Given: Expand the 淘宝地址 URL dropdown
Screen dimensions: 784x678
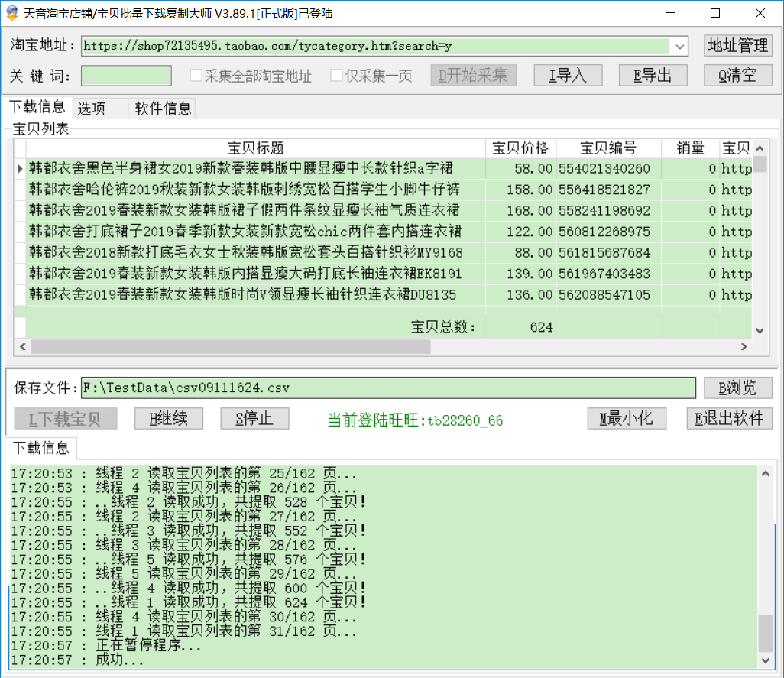Looking at the screenshot, I should point(680,46).
